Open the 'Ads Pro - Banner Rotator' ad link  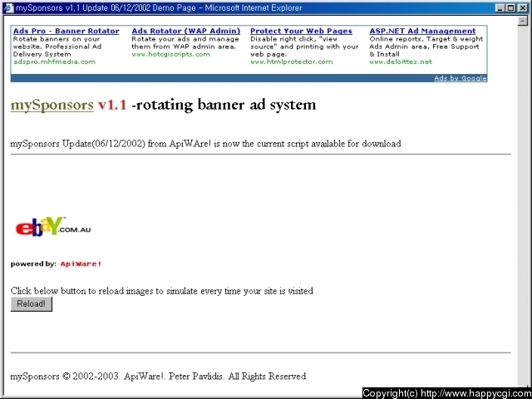pos(66,32)
